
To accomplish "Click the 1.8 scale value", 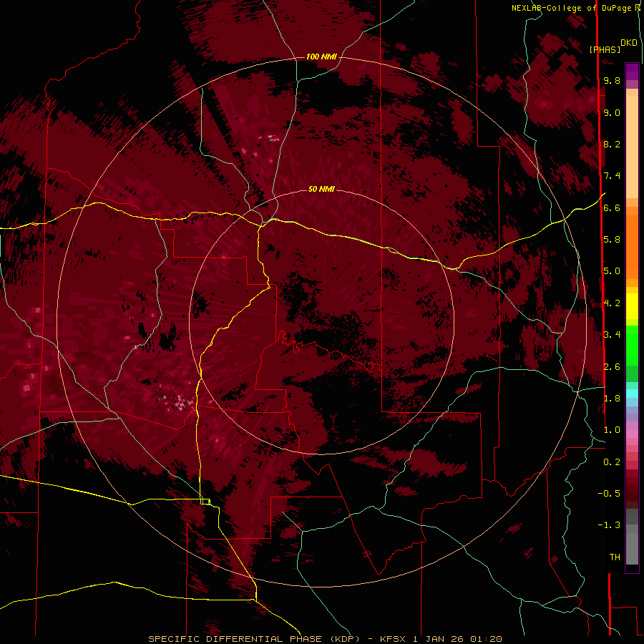I will 612,399.
